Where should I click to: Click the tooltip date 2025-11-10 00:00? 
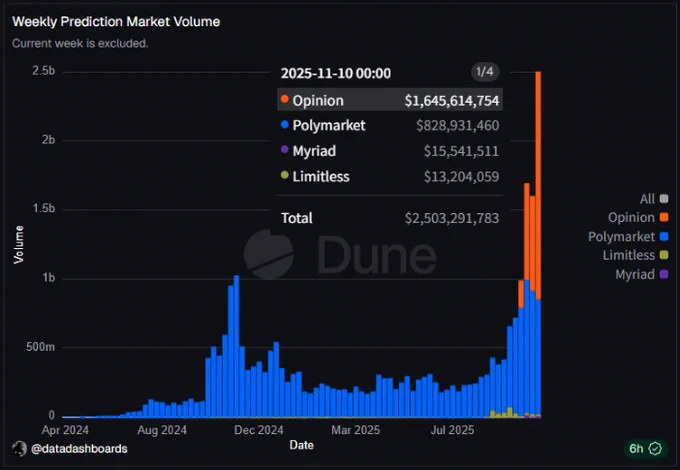coord(336,73)
